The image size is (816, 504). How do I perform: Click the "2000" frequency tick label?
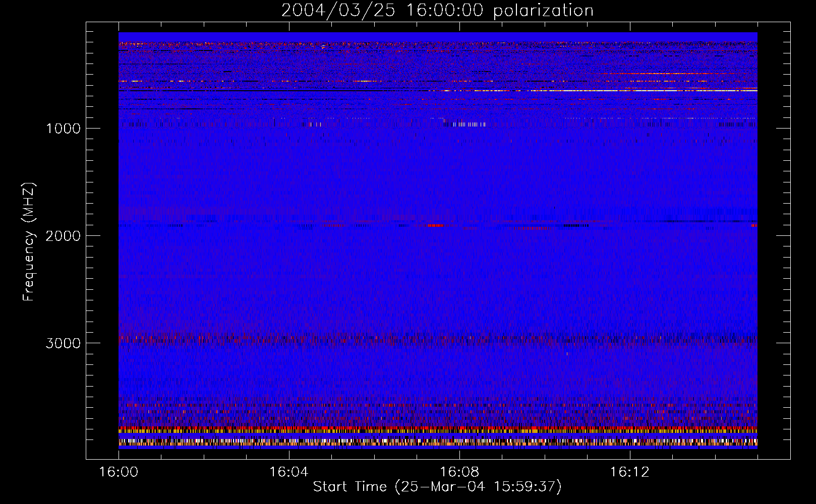pos(63,236)
